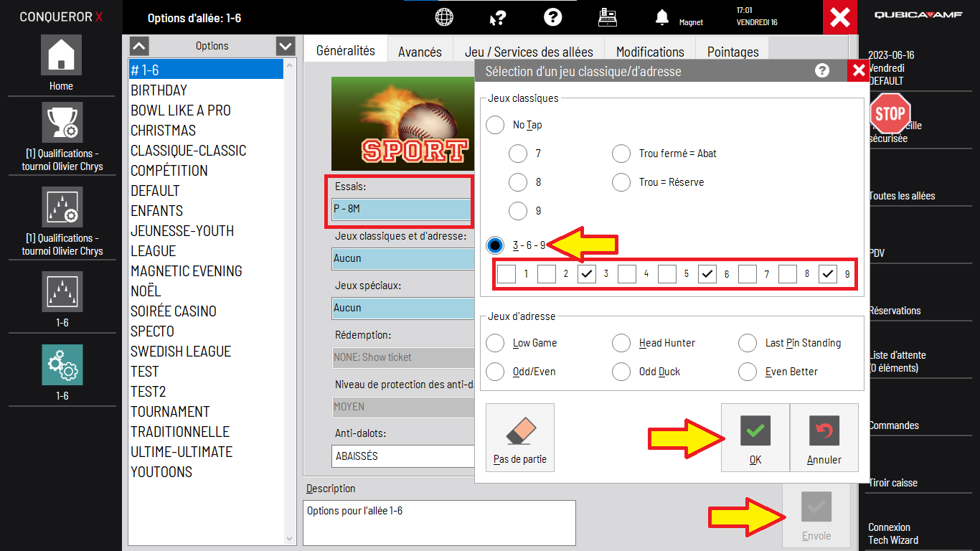Open the Essais P - 8M dropdown

[402, 209]
